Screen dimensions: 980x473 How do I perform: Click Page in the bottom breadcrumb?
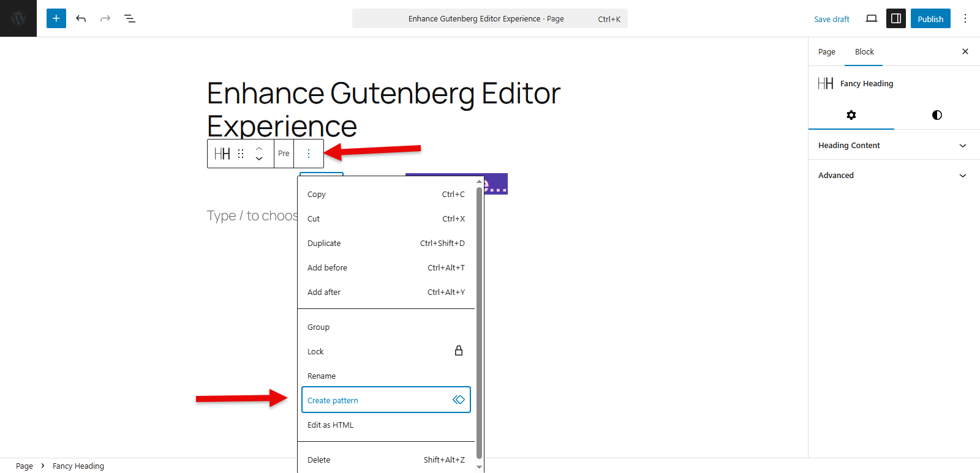(x=24, y=466)
